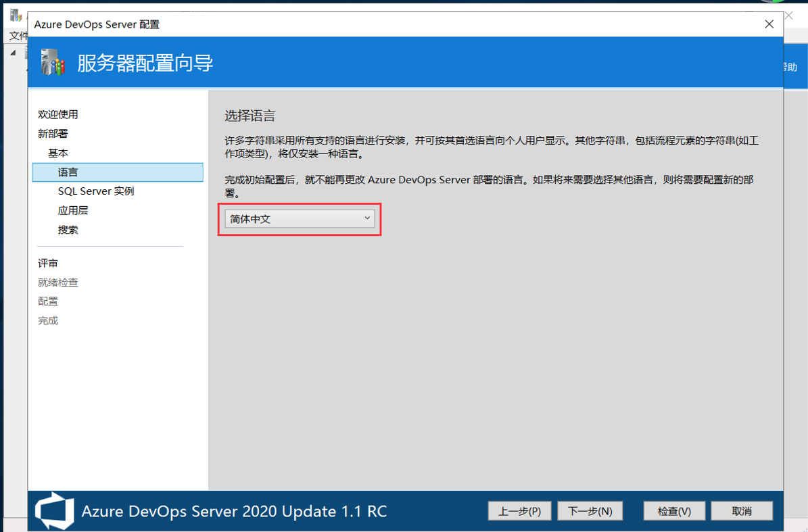Select the highlighted 语言 step
Image resolution: width=808 pixels, height=532 pixels.
point(118,172)
